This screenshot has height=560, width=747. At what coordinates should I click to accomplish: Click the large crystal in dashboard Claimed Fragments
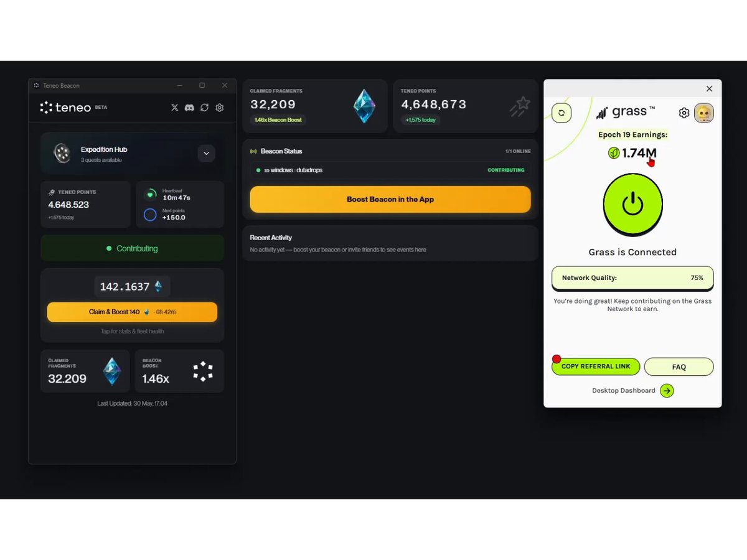[364, 106]
